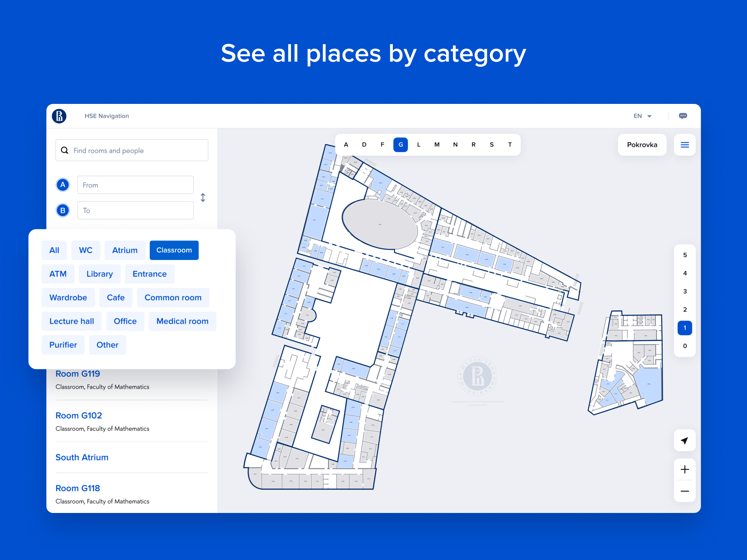The height and width of the screenshot is (560, 747).
Task: Switch to building L tab
Action: 419,145
